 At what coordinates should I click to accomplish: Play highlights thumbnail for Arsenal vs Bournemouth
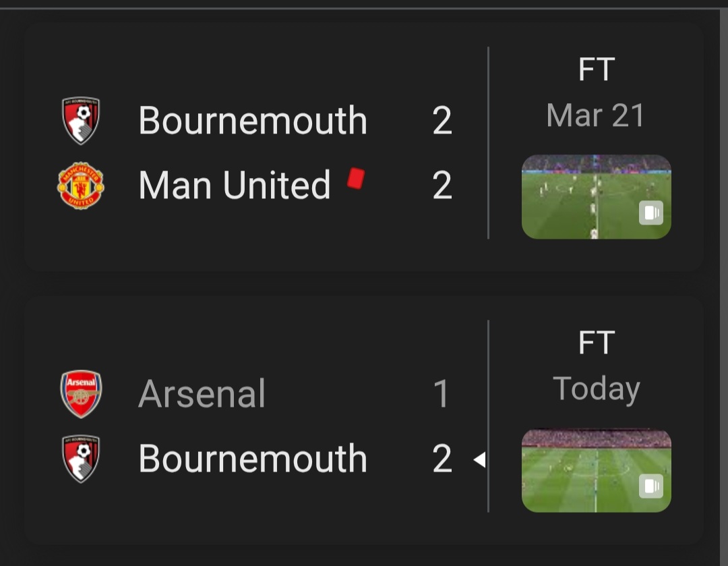tap(596, 470)
